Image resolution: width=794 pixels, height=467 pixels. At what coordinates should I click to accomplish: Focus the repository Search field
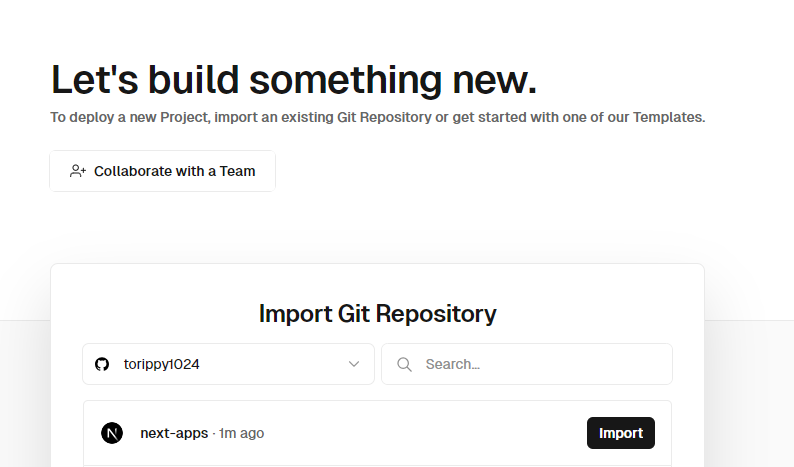pos(527,364)
